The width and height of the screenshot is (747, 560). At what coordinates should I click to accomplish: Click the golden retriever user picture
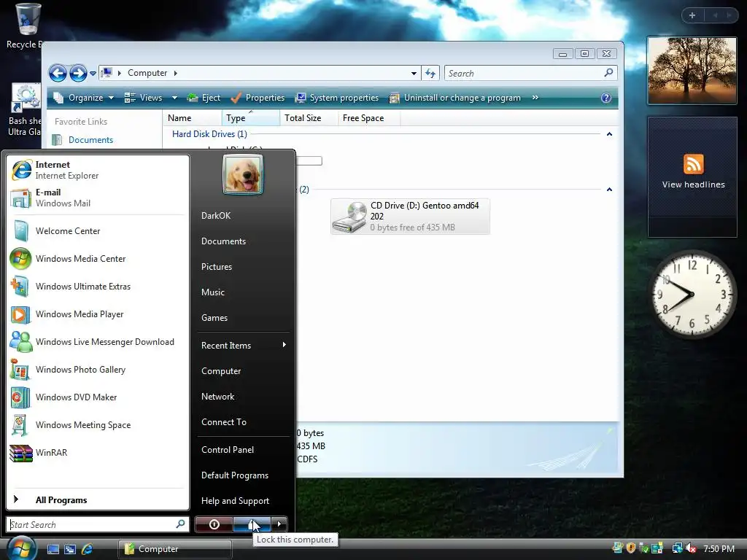(x=242, y=174)
